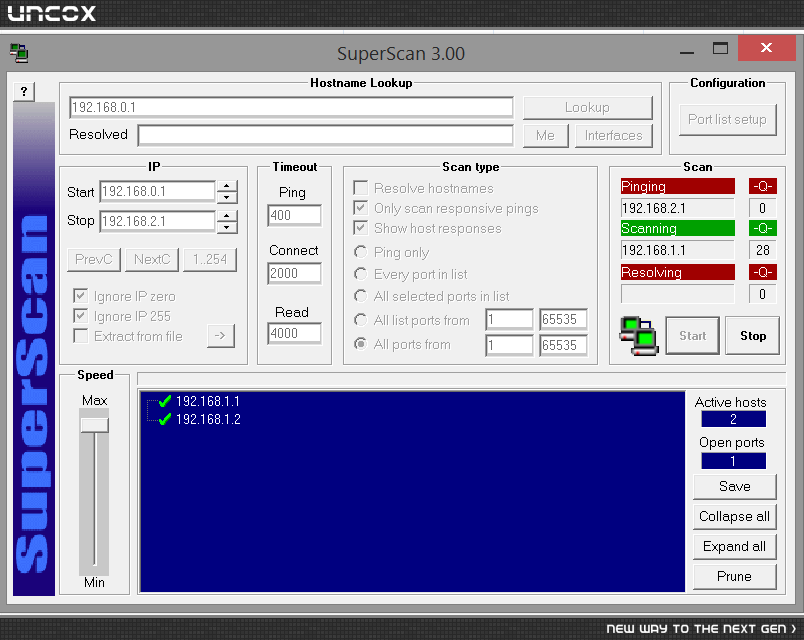Stop the running scan
Screen dimensions: 804x640
[753, 336]
